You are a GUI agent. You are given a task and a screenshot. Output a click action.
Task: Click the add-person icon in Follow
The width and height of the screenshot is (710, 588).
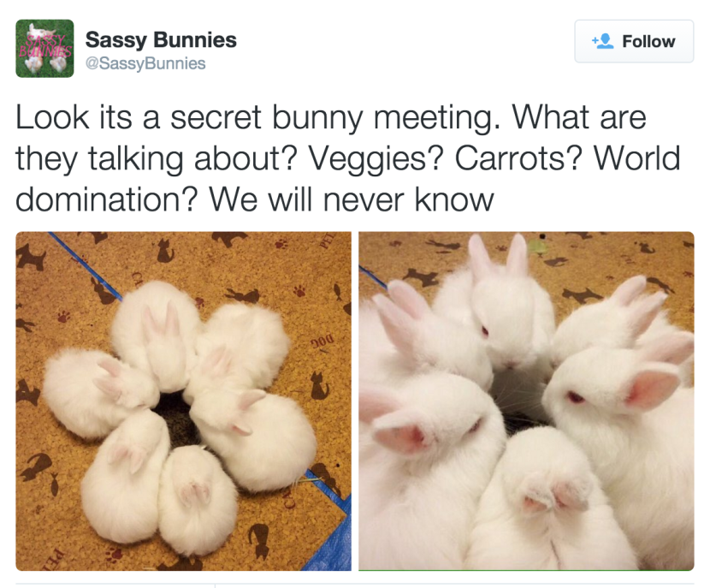point(603,42)
